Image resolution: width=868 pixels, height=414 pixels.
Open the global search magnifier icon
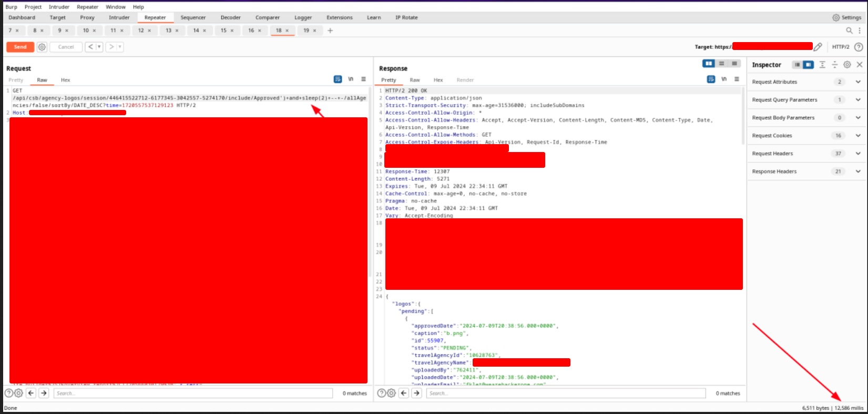[x=849, y=31]
